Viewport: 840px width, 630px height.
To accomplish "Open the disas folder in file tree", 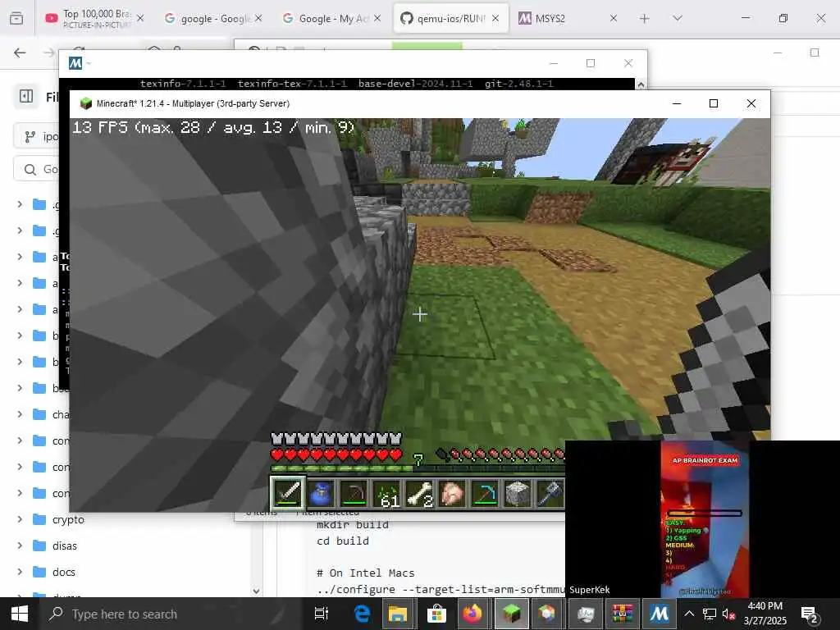I will click(x=64, y=546).
